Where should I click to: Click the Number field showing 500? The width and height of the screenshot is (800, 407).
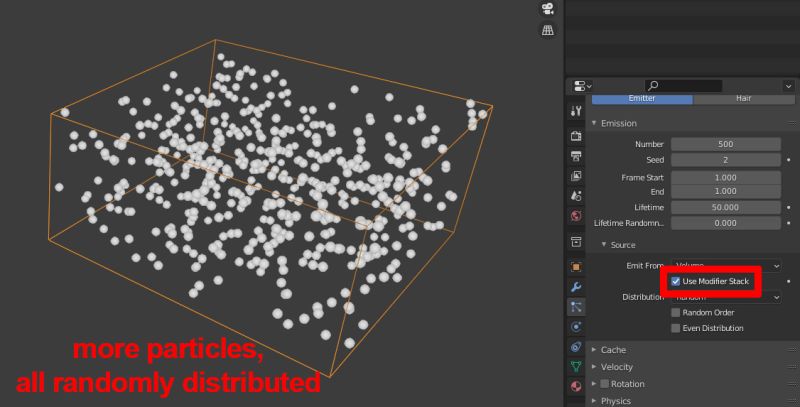[726, 144]
